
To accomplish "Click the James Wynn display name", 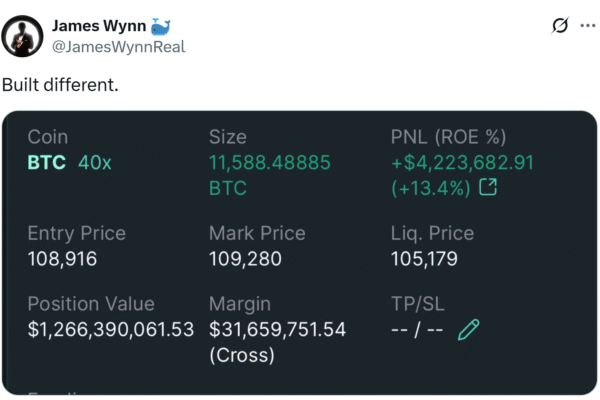I will pyautogui.click(x=99, y=26).
